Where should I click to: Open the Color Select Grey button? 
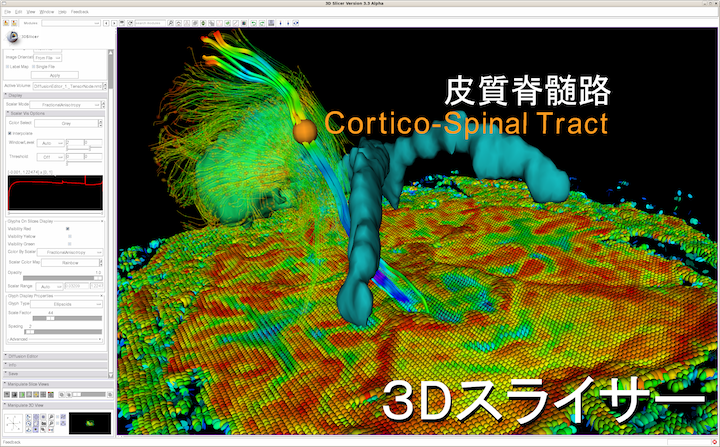tap(68, 123)
